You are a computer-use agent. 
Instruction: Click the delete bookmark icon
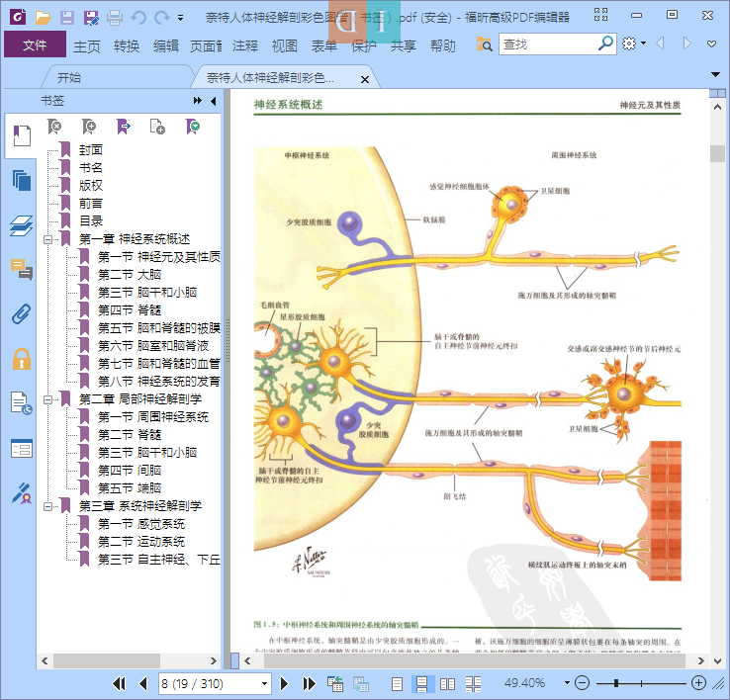pyautogui.click(x=54, y=127)
